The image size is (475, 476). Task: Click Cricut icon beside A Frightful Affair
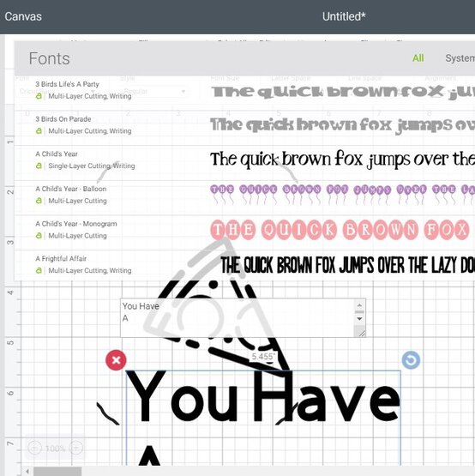(x=39, y=271)
